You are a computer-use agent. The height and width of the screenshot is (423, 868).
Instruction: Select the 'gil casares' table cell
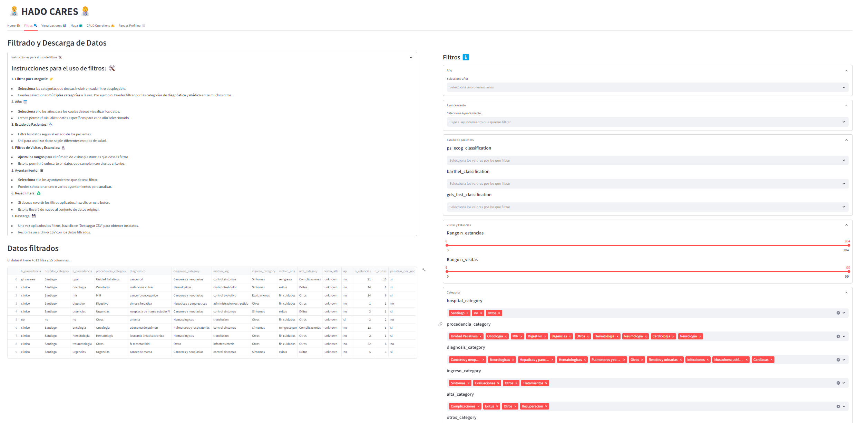31,280
